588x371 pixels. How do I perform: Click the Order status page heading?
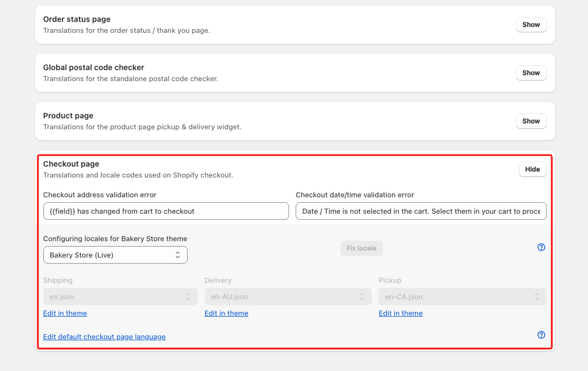tap(77, 20)
